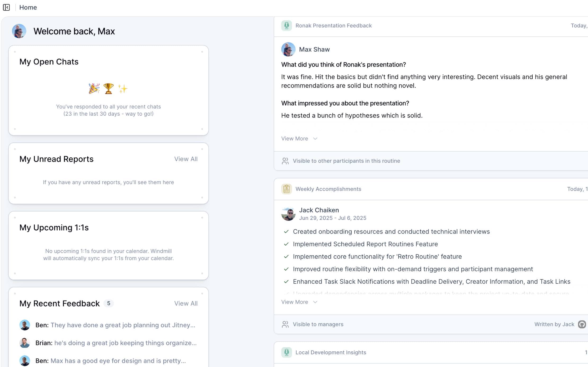This screenshot has height=367, width=588.
Task: Click the participants icon beside Visible to managers
Action: tap(285, 324)
